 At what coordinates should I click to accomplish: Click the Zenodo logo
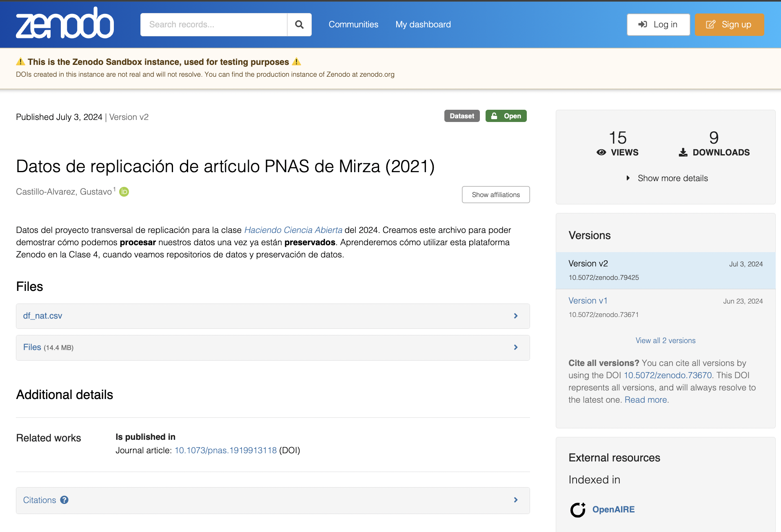(64, 24)
